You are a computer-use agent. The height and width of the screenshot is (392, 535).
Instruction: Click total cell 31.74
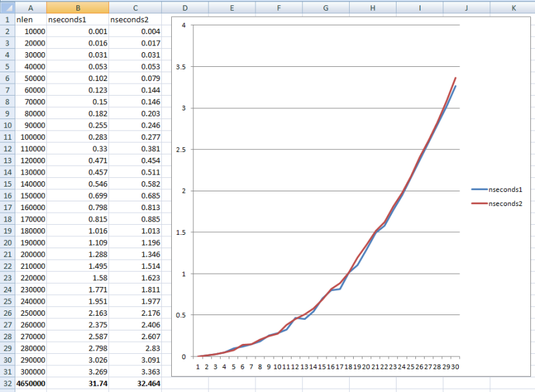[78, 383]
